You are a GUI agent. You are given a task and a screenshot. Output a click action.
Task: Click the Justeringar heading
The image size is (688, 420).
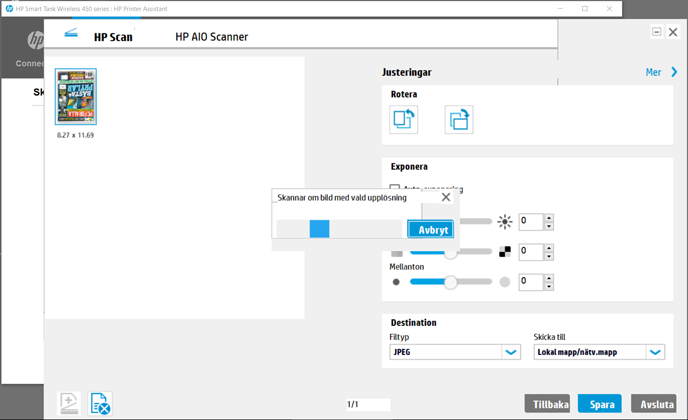pyautogui.click(x=406, y=72)
